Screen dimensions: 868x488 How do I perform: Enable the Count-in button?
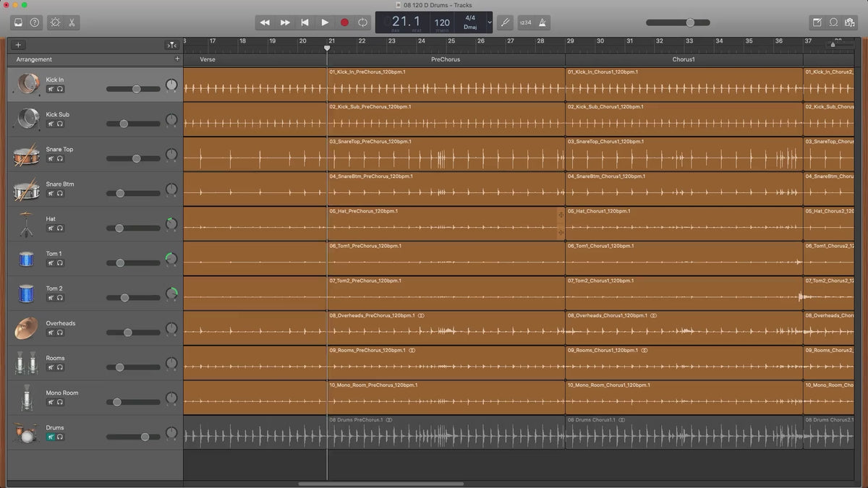pos(525,22)
